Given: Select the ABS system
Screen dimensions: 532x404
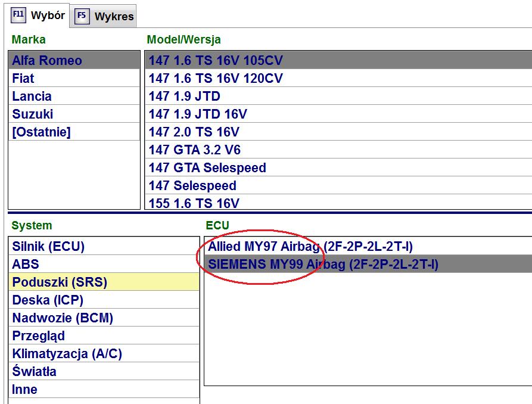Looking at the screenshot, I should (x=104, y=264).
